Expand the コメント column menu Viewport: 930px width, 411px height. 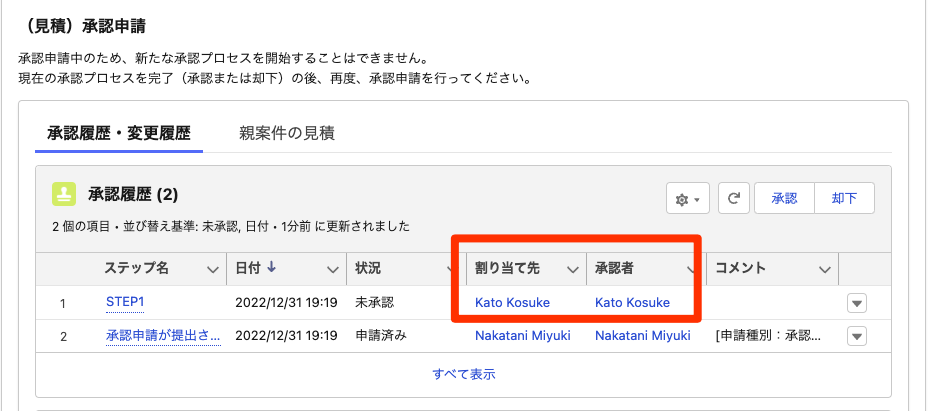pyautogui.click(x=824, y=270)
